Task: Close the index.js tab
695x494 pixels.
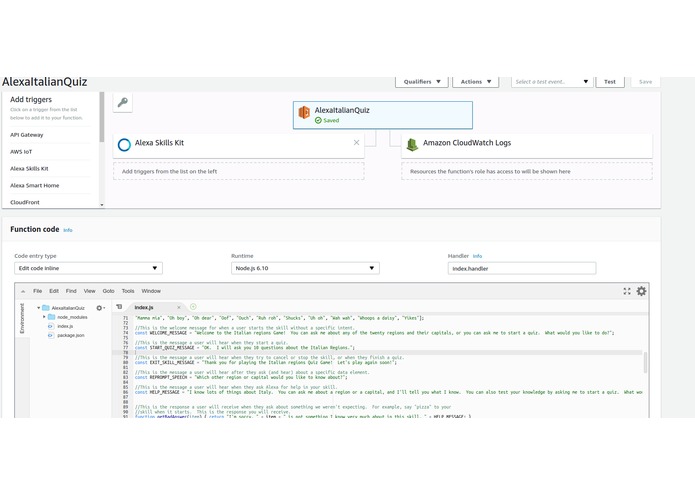Action: coord(179,307)
